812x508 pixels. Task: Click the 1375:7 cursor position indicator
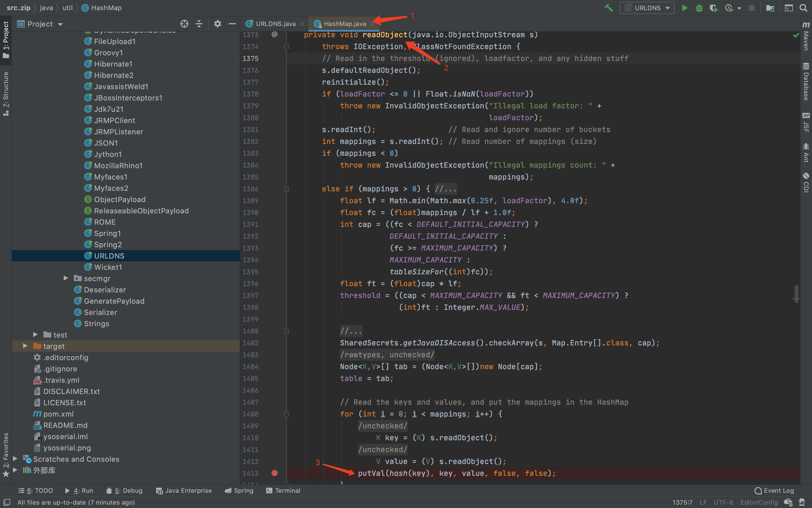point(682,502)
